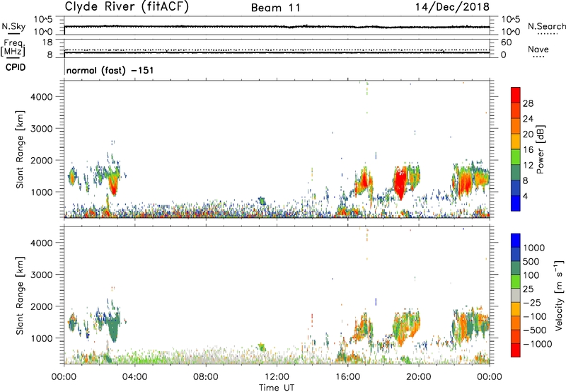Image resolution: width=566 pixels, height=392 pixels.
Task: Click the dotted Nave line sample under "Nave"
Action: coord(538,57)
